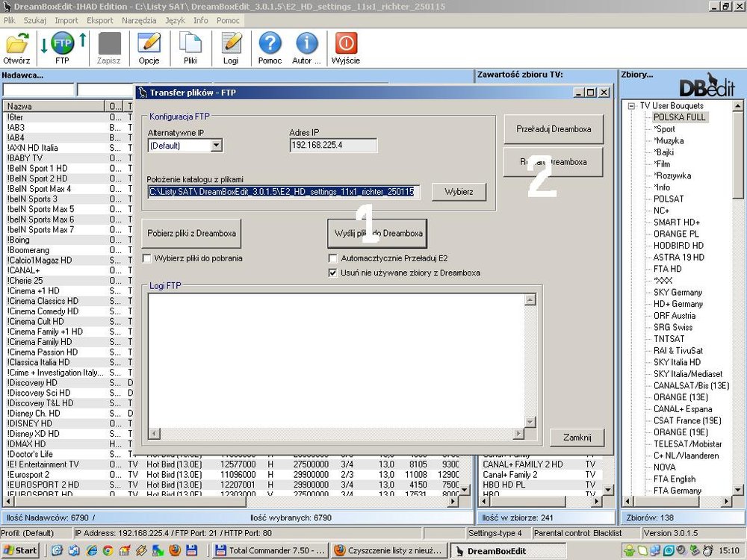Open the FTP transfer toolbar icon

62,45
